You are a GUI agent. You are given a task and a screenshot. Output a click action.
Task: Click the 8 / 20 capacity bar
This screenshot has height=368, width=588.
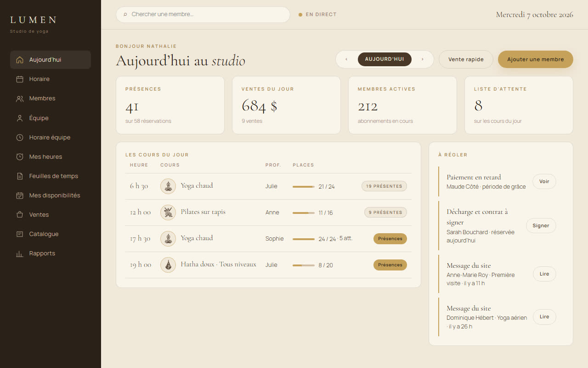click(x=304, y=265)
